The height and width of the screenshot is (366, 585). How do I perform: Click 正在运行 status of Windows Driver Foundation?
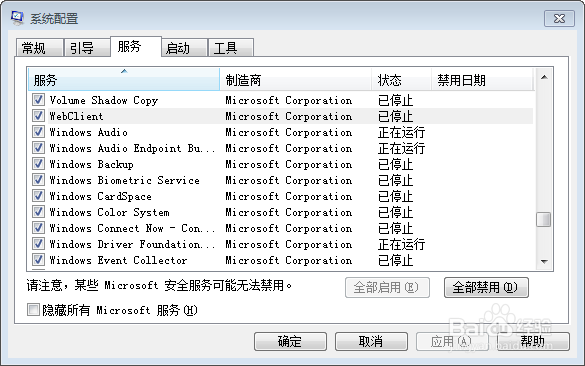(401, 244)
